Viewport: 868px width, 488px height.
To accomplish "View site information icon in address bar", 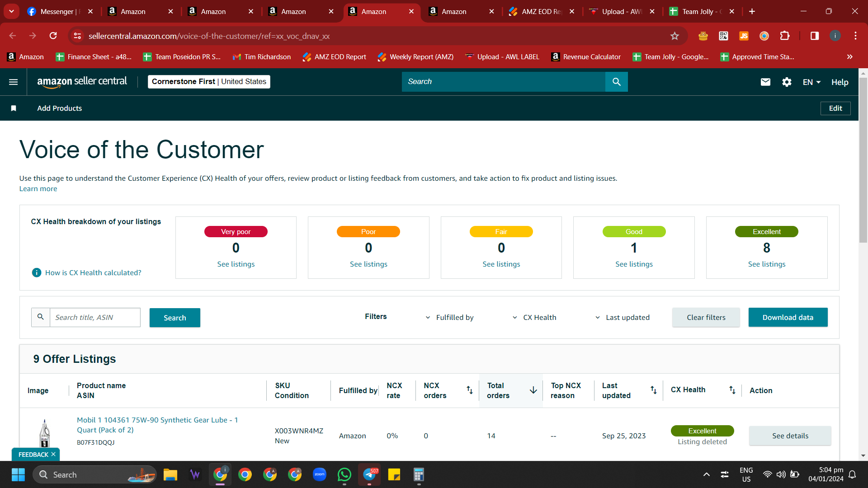I will 78,36.
